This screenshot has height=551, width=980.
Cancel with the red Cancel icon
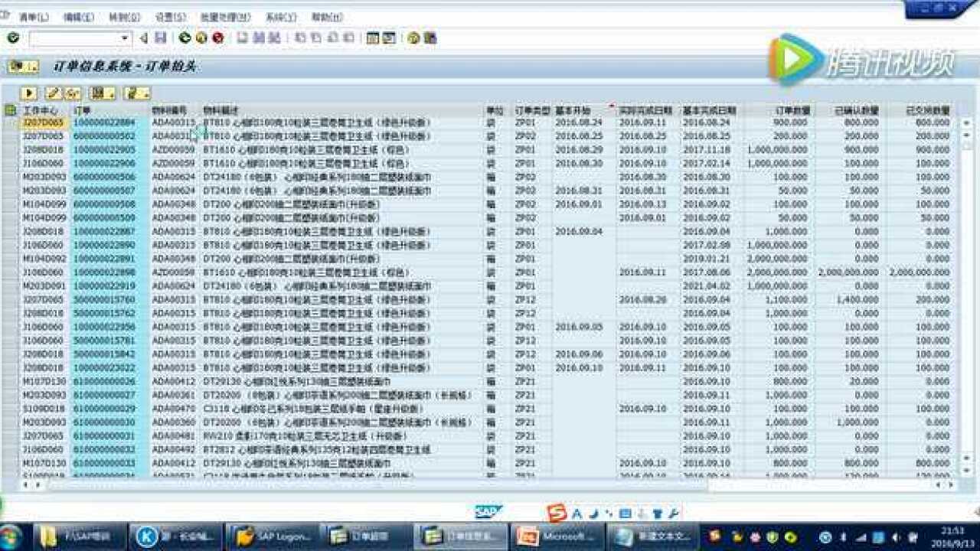tap(218, 37)
